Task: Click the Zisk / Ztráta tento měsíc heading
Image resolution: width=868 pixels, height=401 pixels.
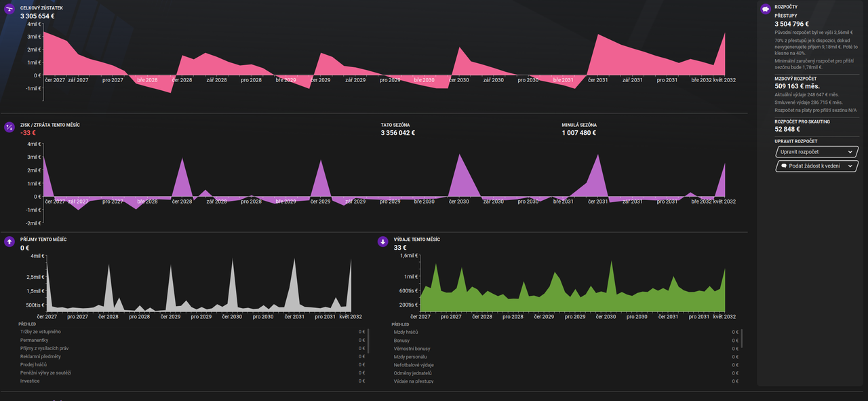Action: coord(50,125)
